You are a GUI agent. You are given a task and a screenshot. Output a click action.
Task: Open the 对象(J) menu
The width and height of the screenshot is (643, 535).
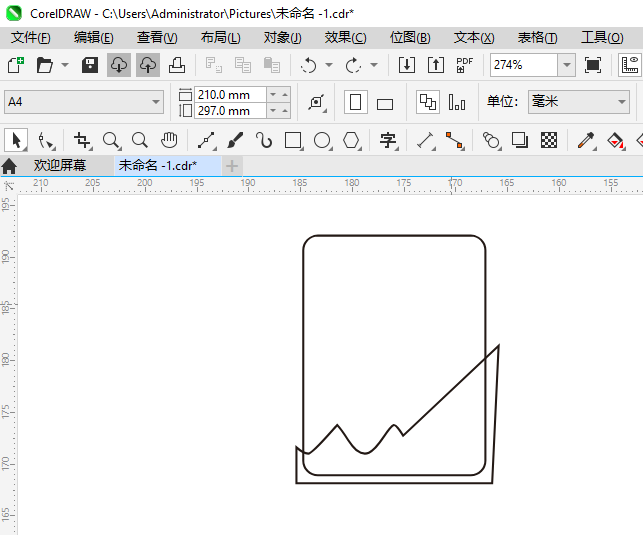(283, 38)
